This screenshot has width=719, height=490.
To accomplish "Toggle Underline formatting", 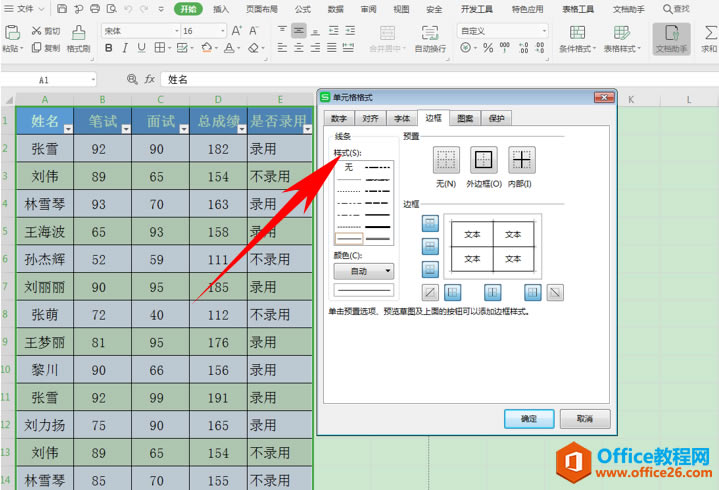I will click(142, 48).
